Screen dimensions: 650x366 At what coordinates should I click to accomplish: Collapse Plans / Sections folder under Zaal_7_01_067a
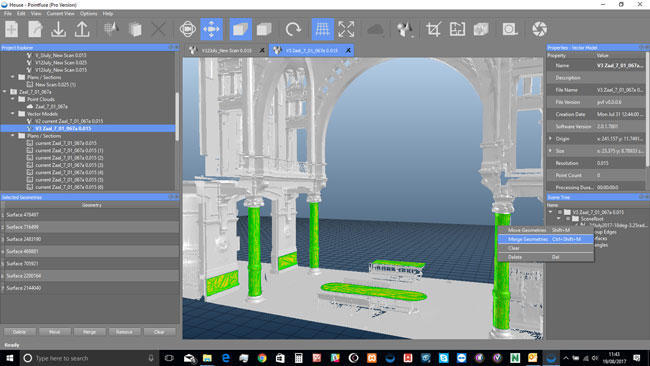[x=12, y=136]
